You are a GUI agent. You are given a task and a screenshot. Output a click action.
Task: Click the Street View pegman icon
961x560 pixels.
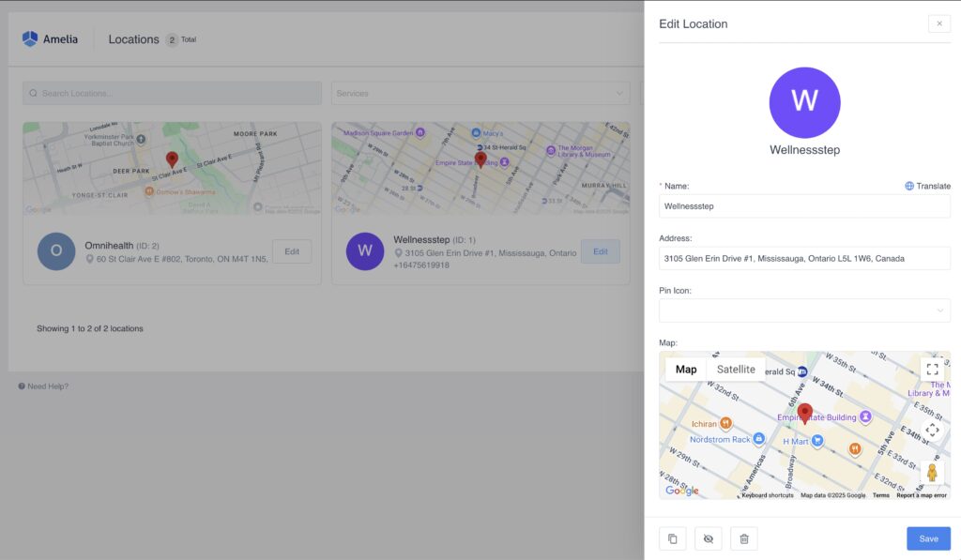[931, 472]
